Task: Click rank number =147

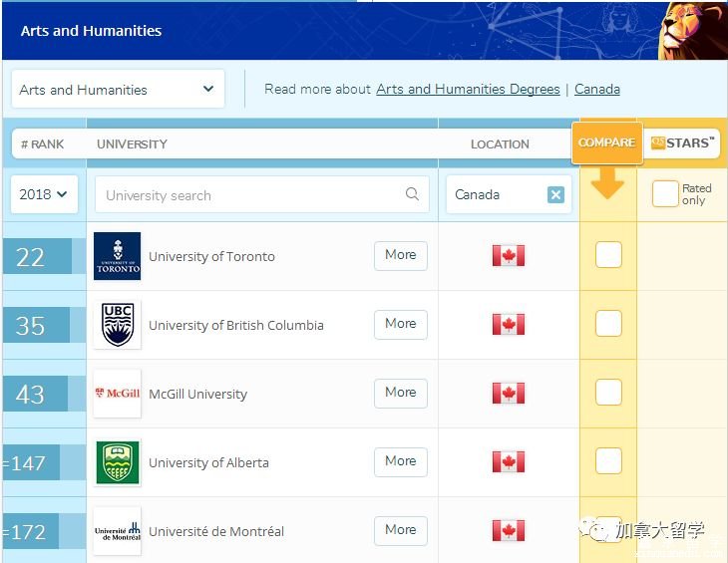Action: [24, 462]
